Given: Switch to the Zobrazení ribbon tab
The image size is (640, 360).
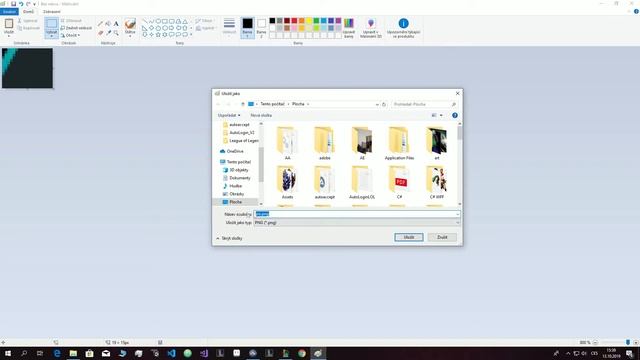Looking at the screenshot, I should pos(51,11).
